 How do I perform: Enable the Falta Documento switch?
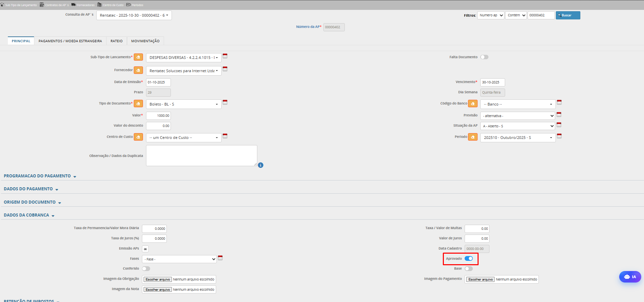[484, 57]
